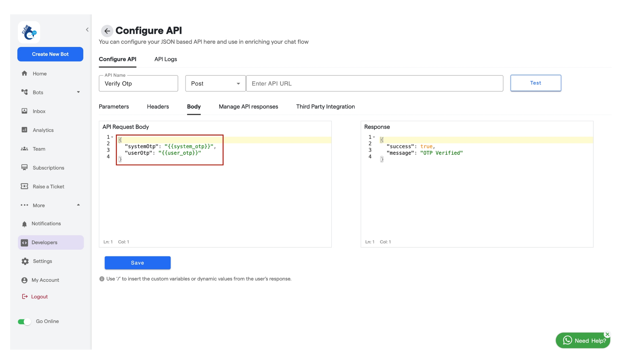Viewport: 629px width, 364px height.
Task: Click the info icon beside the hint text
Action: point(102,279)
